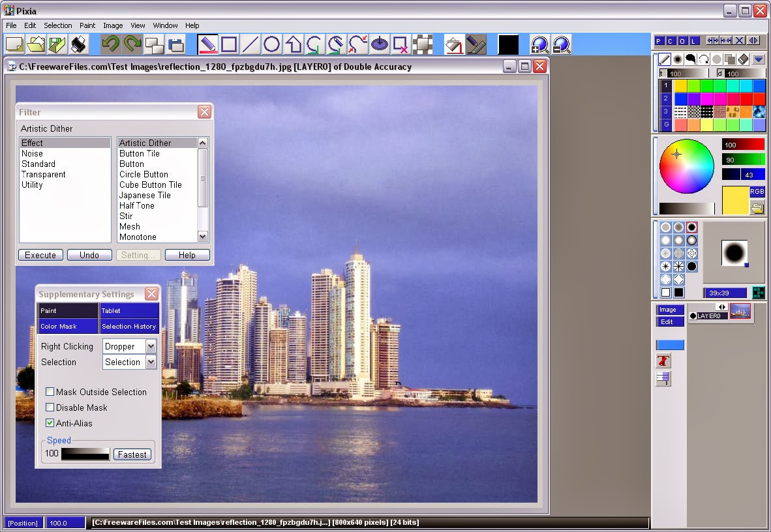Image resolution: width=771 pixels, height=532 pixels.
Task: Select the bezier curve with red arrows tool
Action: tap(358, 45)
